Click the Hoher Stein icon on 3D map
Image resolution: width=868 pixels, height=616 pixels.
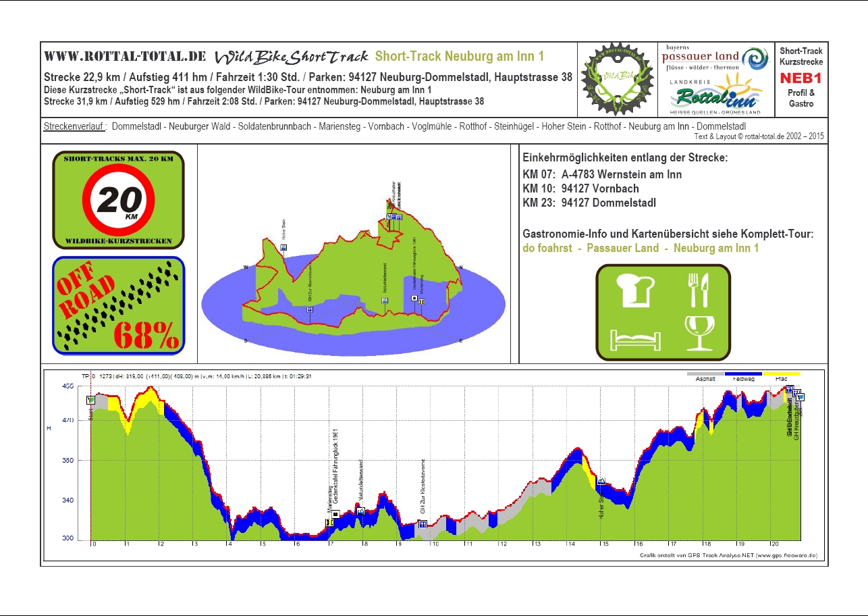(283, 248)
